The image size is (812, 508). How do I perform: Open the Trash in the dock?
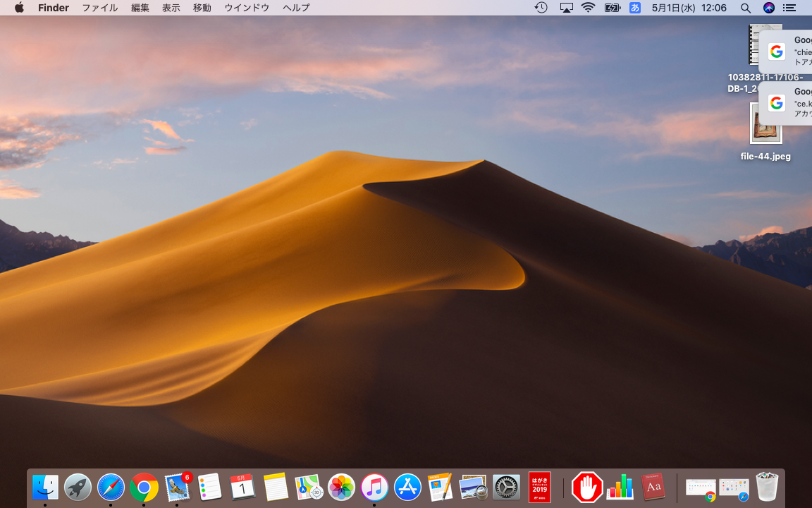[x=767, y=487]
